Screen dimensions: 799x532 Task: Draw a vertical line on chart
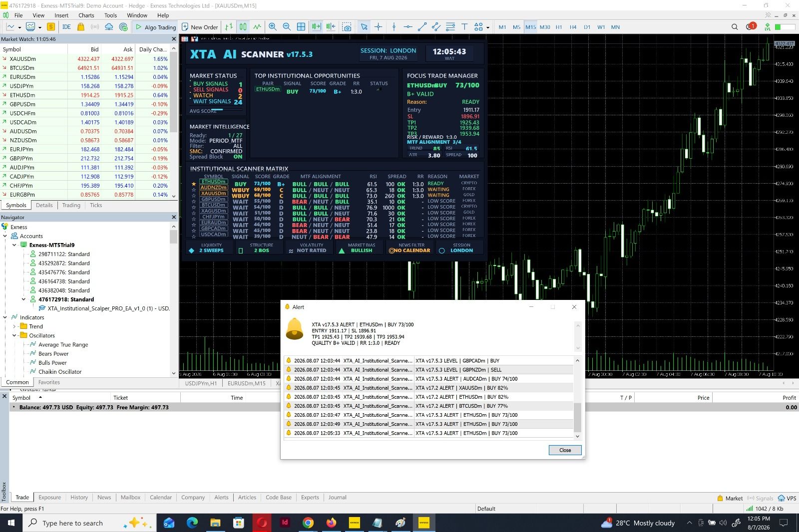(394, 27)
